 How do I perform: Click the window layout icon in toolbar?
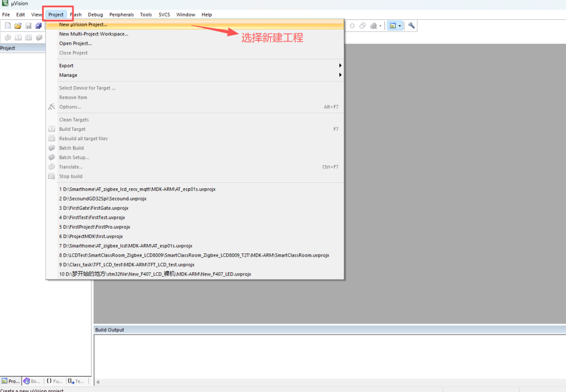tap(392, 25)
